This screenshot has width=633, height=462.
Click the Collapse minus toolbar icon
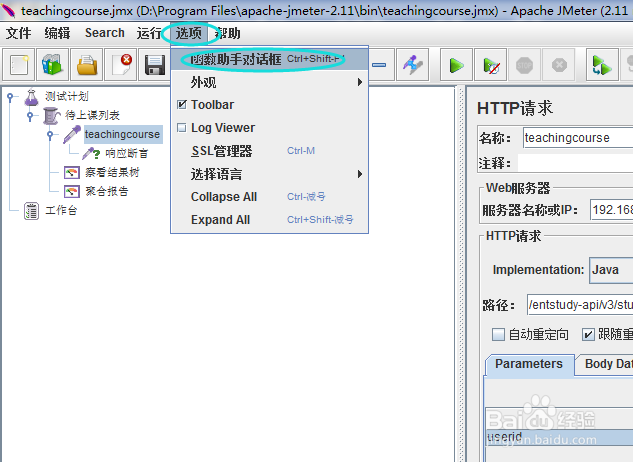379,65
